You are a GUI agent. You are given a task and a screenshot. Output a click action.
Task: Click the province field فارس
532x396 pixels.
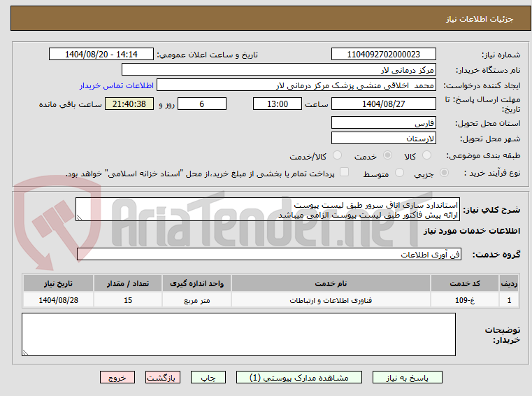point(383,123)
